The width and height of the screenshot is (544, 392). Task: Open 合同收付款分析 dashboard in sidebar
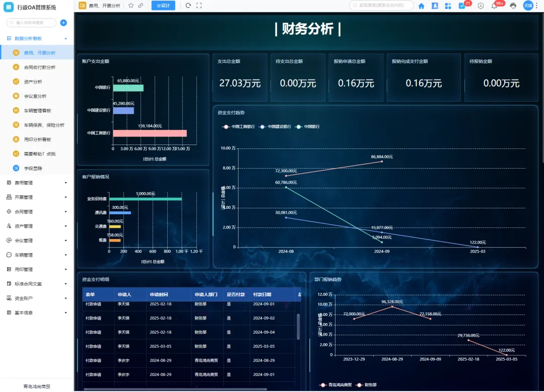pos(39,67)
